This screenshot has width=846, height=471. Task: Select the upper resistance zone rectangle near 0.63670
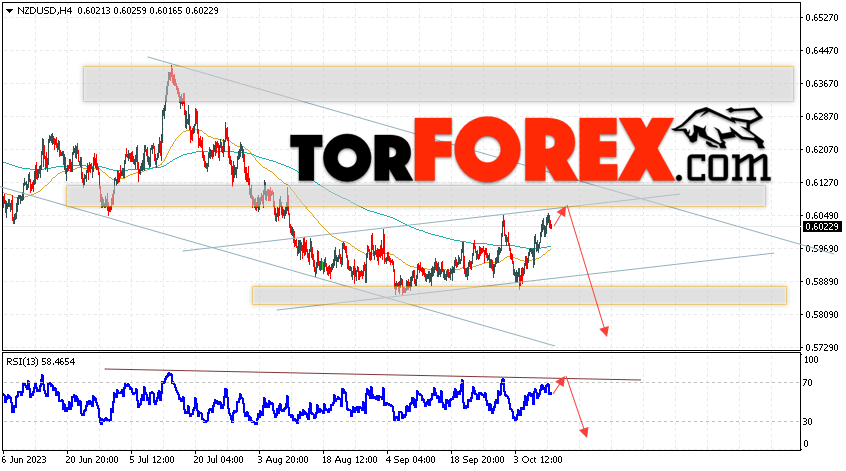tap(438, 84)
